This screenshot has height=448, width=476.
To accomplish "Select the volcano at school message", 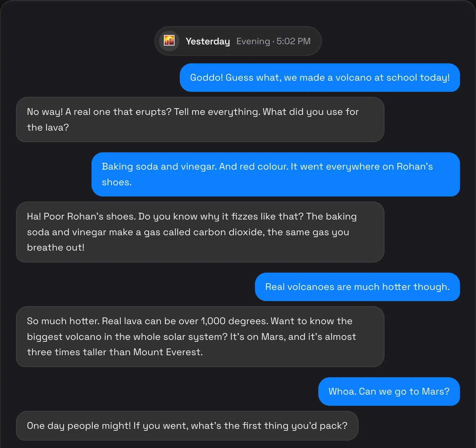I will point(320,77).
